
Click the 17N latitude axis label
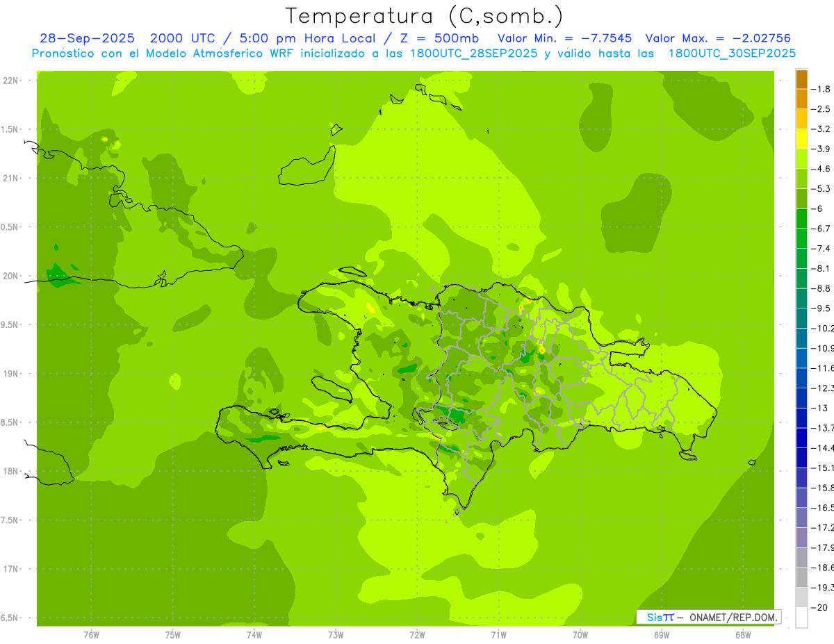point(10,569)
